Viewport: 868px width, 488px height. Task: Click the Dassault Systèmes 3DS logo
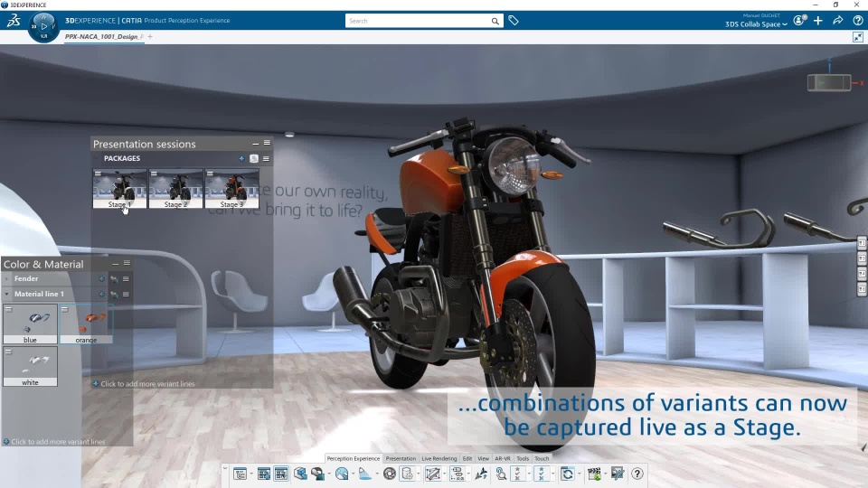pyautogui.click(x=14, y=21)
